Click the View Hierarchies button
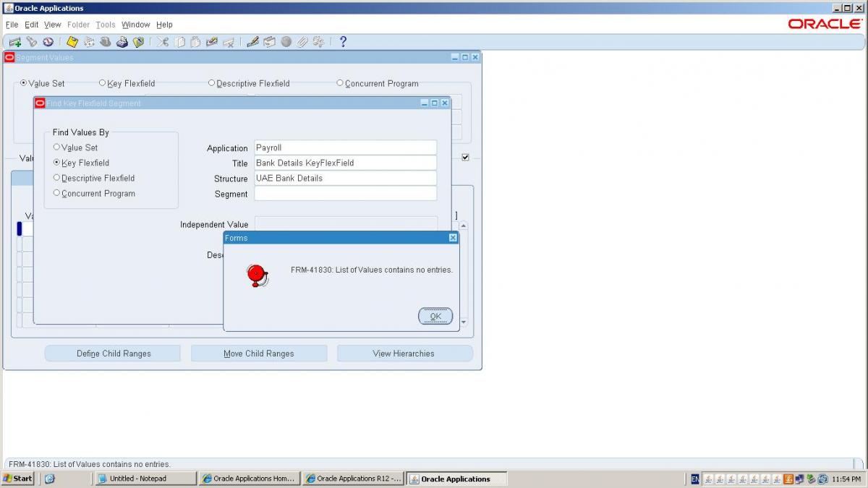Screen dimensions: 868x488 pyautogui.click(x=405, y=353)
